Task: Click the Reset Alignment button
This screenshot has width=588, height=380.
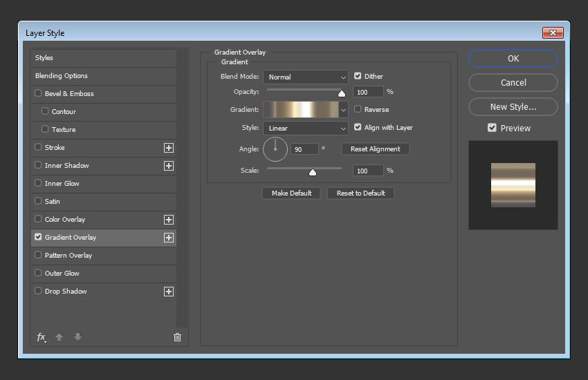Action: (375, 149)
